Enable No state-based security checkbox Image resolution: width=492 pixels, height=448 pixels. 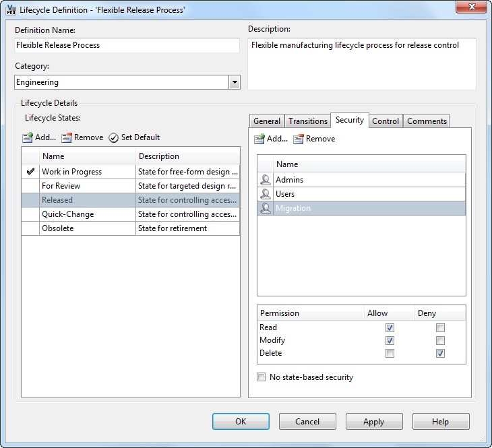point(261,377)
